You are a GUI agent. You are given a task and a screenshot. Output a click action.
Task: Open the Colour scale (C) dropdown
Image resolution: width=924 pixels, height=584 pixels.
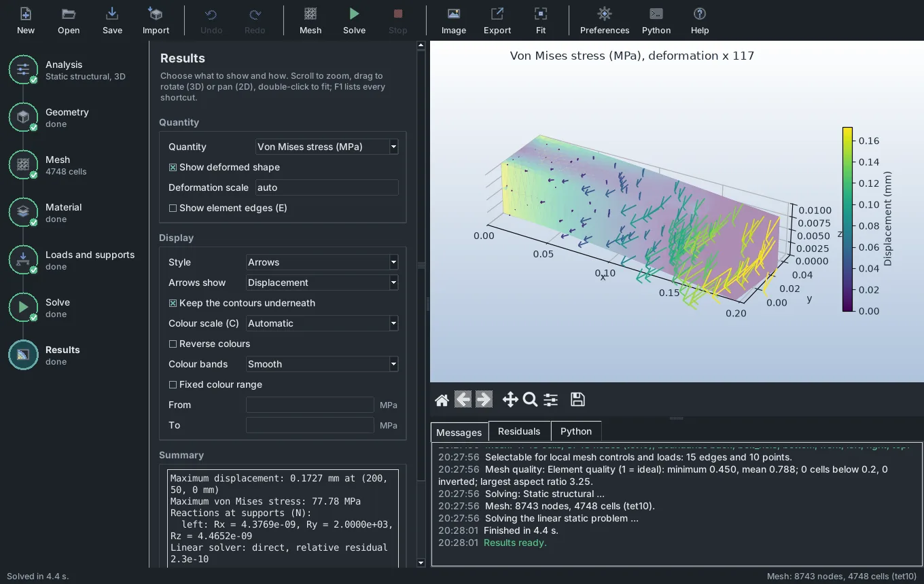tap(322, 323)
